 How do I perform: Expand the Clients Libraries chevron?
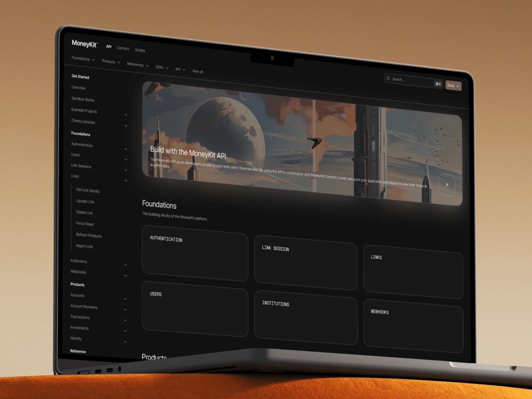[x=126, y=126]
